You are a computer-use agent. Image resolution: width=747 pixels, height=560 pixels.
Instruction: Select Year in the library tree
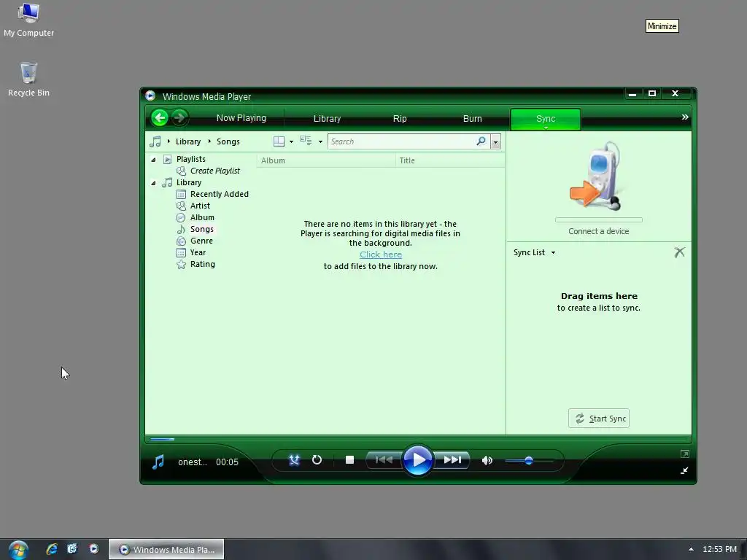coord(198,252)
